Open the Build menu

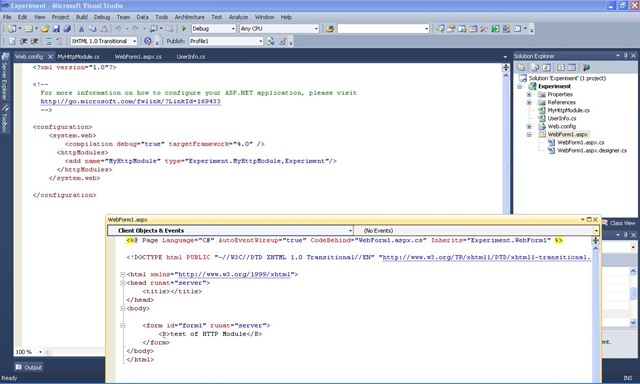point(82,17)
